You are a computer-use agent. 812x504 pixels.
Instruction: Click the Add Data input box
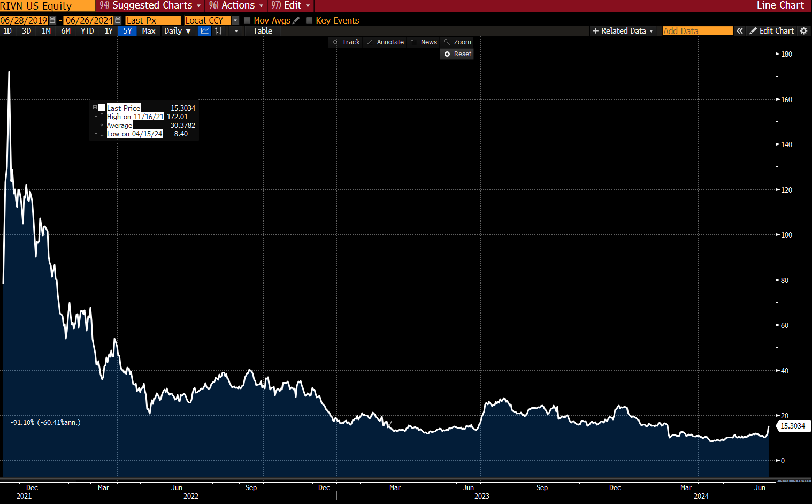click(698, 31)
